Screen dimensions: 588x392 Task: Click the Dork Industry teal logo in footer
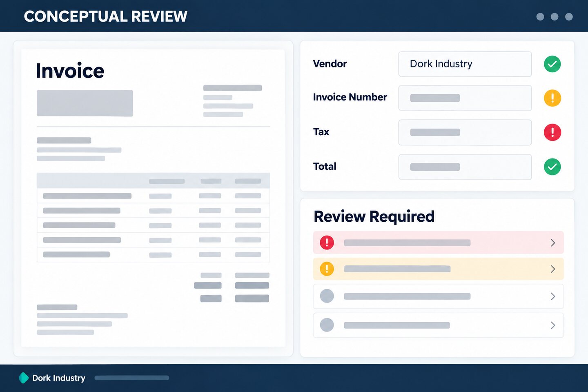(x=24, y=378)
